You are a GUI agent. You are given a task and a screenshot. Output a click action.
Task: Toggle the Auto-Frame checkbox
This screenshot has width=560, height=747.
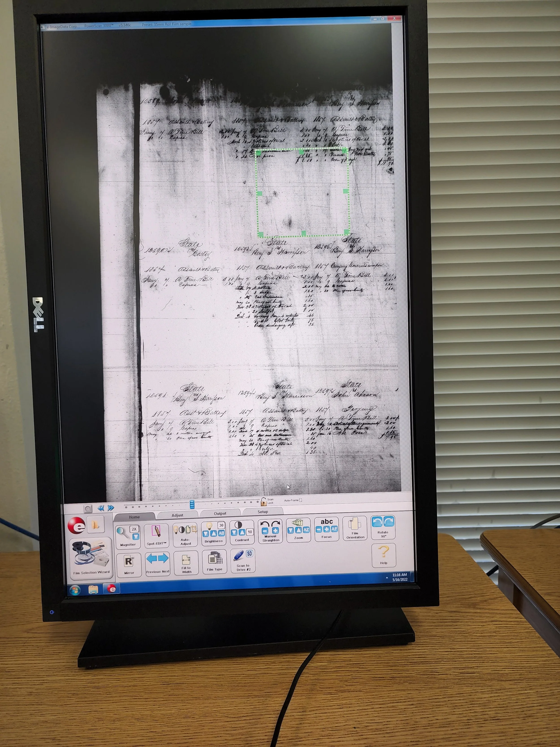(300, 500)
